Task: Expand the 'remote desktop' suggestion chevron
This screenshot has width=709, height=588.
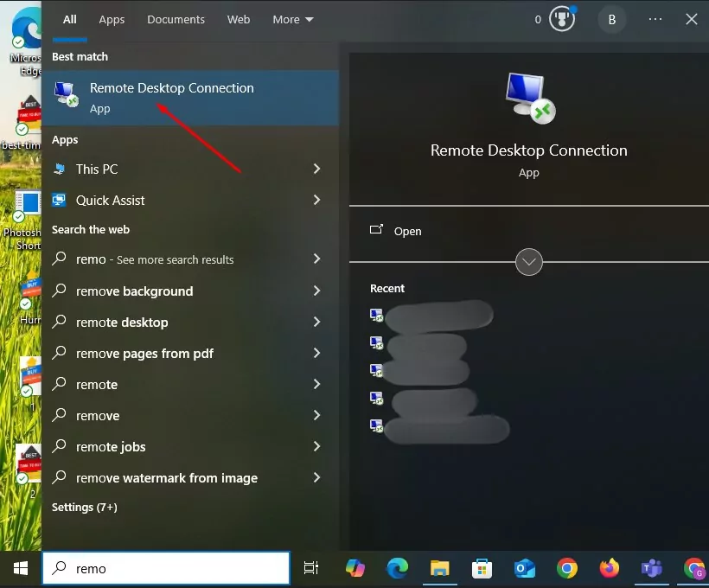Action: [317, 322]
